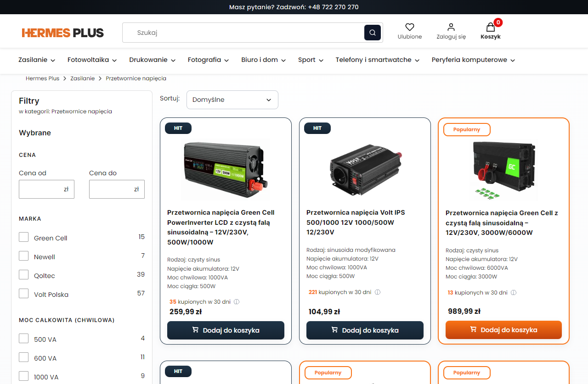Screen dimensions: 588x384
Task: Open the Koszyk shopping cart icon
Action: coord(491,27)
